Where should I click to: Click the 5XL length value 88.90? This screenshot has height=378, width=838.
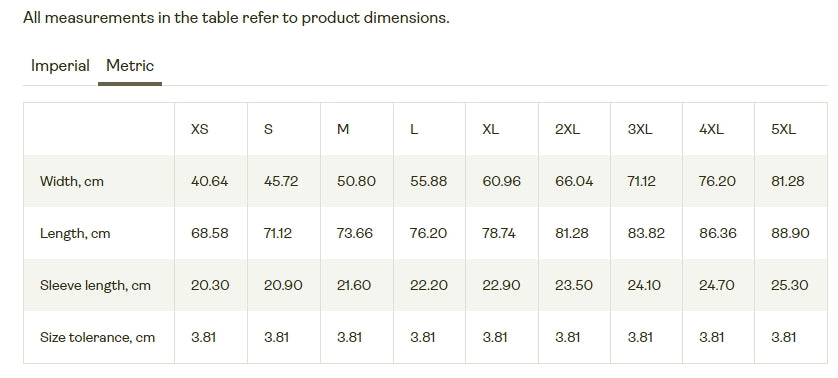point(790,233)
